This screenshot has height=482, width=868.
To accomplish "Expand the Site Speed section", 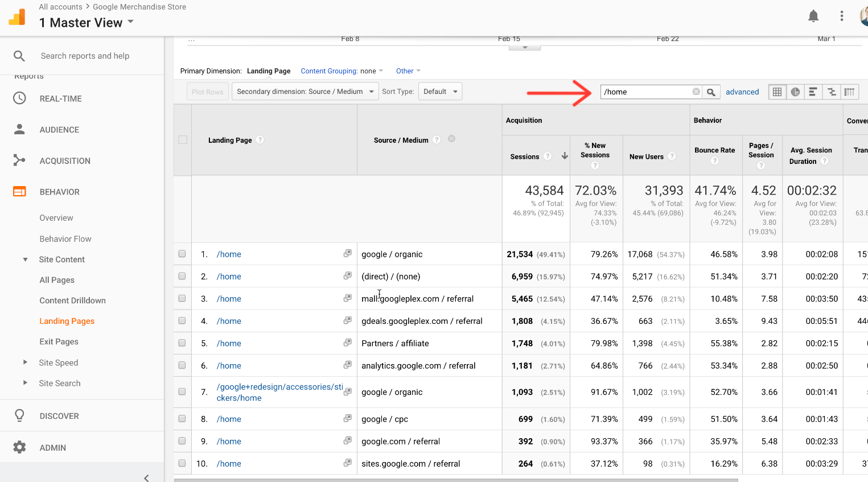I will (x=25, y=362).
